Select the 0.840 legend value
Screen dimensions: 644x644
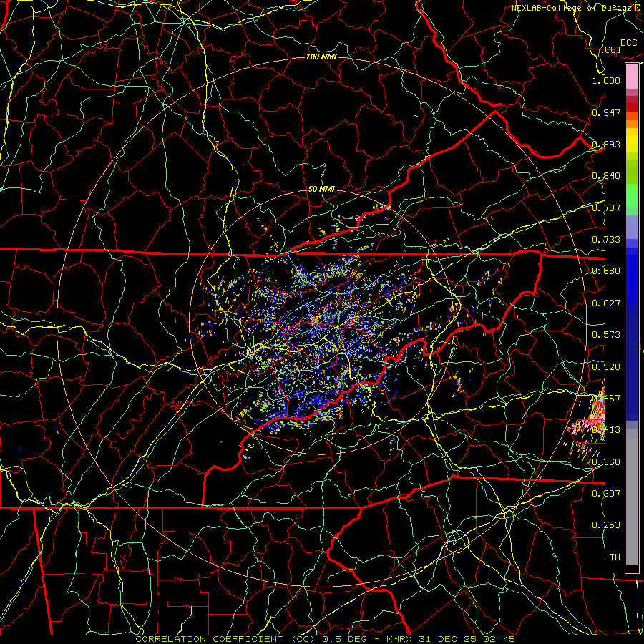(x=606, y=176)
